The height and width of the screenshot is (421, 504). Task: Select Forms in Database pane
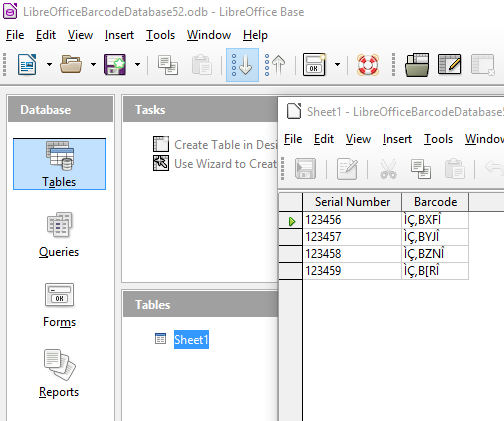click(59, 305)
